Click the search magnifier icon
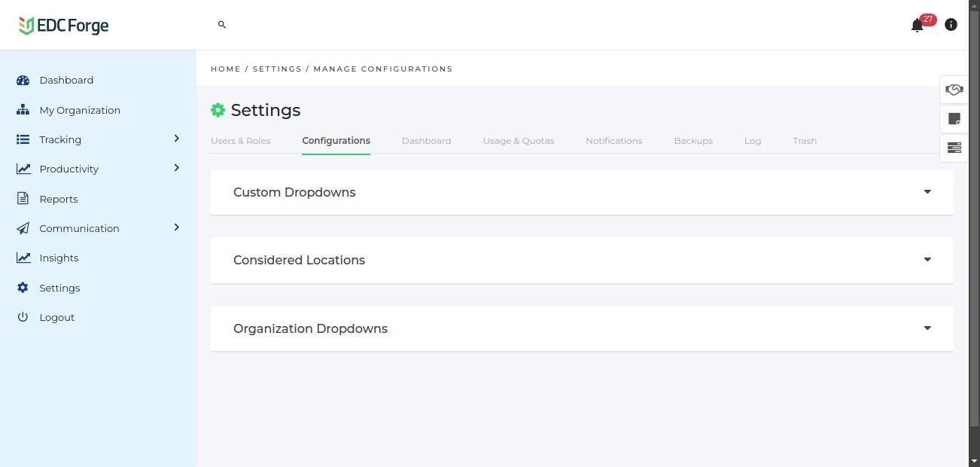Screen dimensions: 980x467 222,25
